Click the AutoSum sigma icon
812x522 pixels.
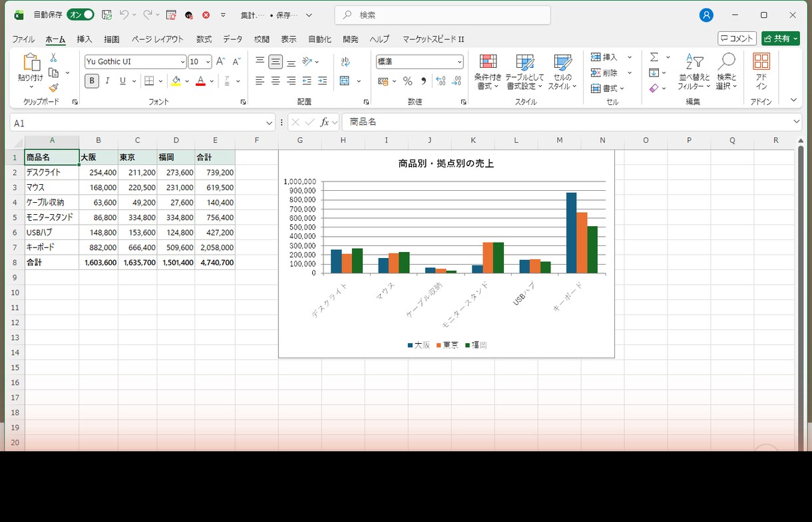pyautogui.click(x=654, y=57)
